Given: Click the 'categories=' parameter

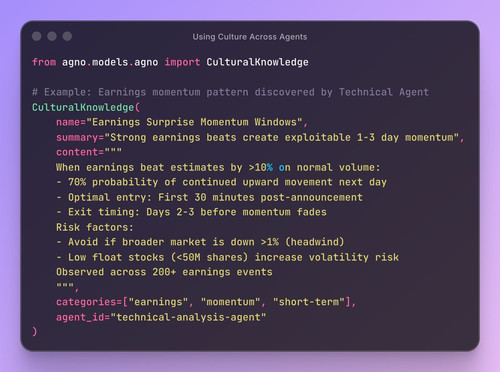Looking at the screenshot, I should 89,302.
